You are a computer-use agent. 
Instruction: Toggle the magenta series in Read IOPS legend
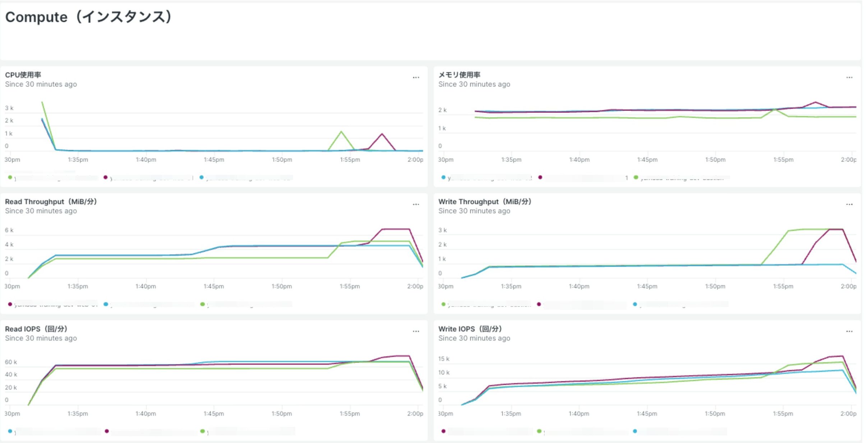pyautogui.click(x=106, y=431)
